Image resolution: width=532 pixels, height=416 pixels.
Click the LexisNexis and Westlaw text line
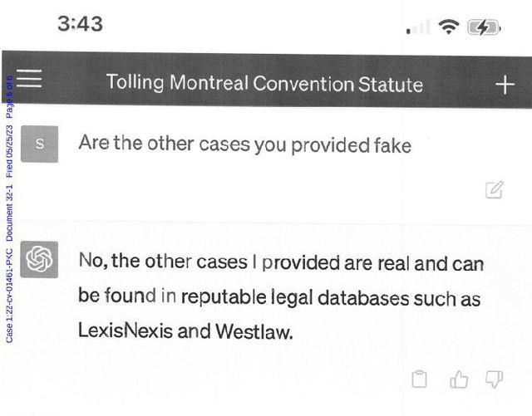tap(186, 330)
